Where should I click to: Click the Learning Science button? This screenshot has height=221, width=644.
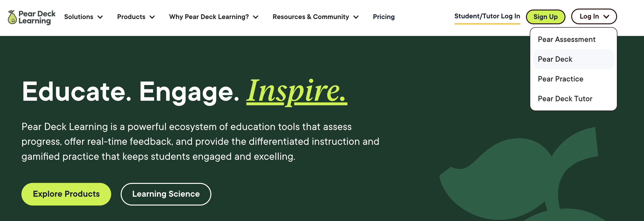[x=166, y=194]
